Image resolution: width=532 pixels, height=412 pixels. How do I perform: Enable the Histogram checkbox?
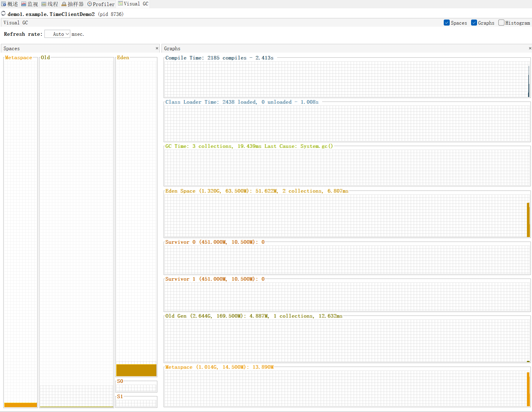pos(501,23)
